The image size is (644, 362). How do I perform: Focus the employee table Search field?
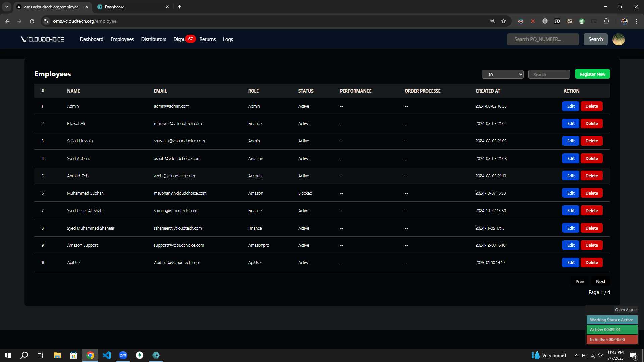pos(549,74)
